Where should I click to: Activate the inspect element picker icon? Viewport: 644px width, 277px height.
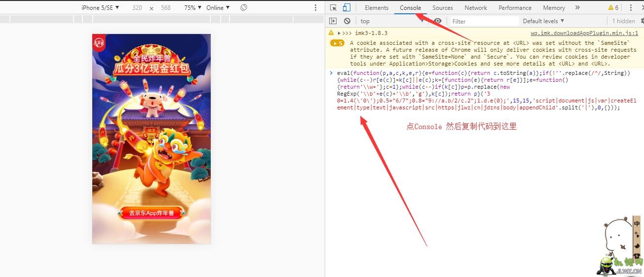click(x=334, y=7)
